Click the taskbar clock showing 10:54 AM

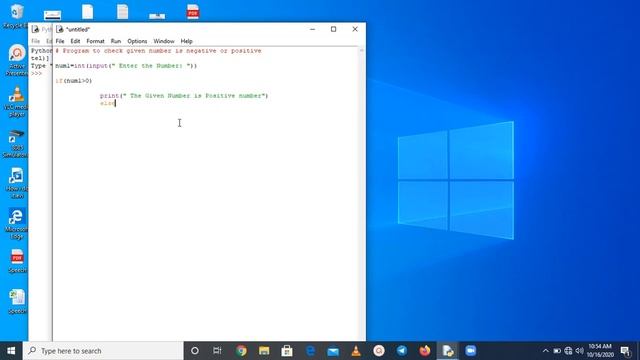600,351
